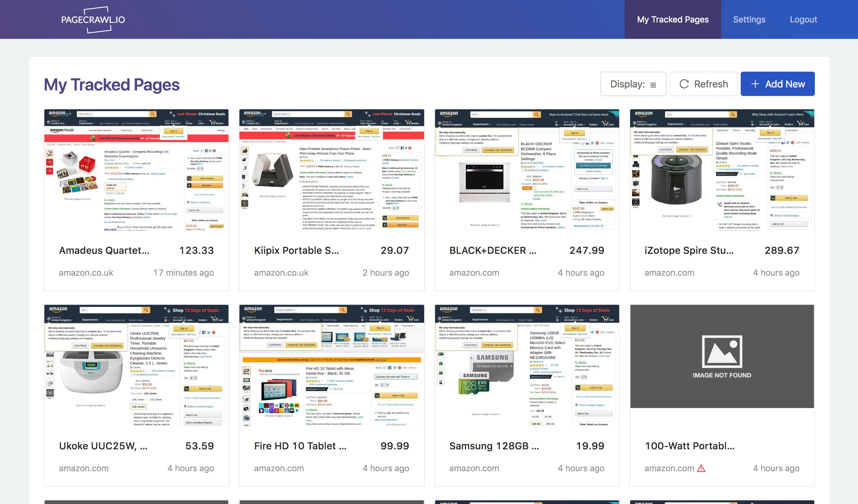Click the 100-Watt Portabl... title
This screenshot has height=504, width=858.
pos(689,446)
